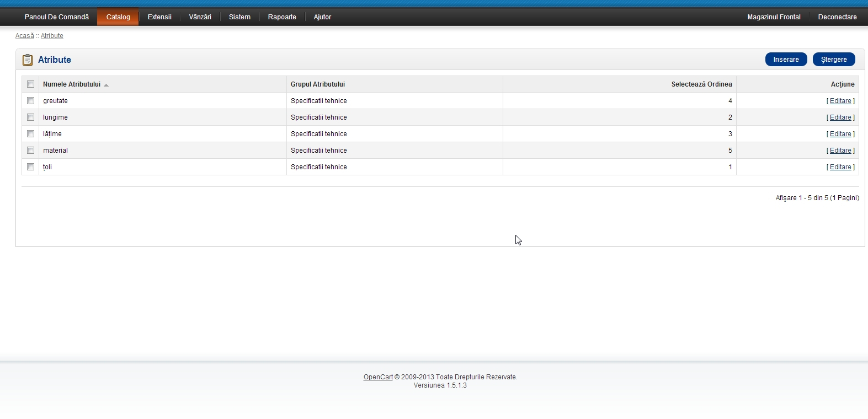Check the box for the greutate attribute
The height and width of the screenshot is (419, 868).
coord(30,101)
